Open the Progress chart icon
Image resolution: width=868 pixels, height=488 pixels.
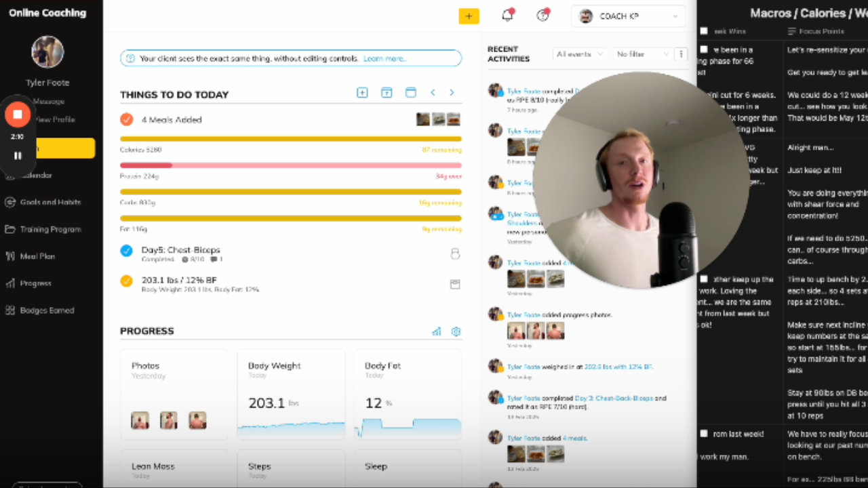[437, 331]
